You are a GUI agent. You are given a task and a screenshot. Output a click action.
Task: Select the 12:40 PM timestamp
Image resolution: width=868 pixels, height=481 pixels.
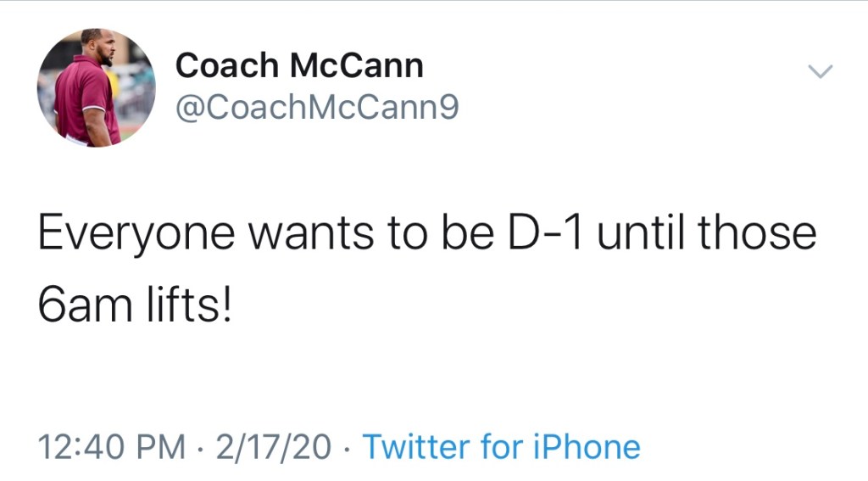[x=113, y=445]
